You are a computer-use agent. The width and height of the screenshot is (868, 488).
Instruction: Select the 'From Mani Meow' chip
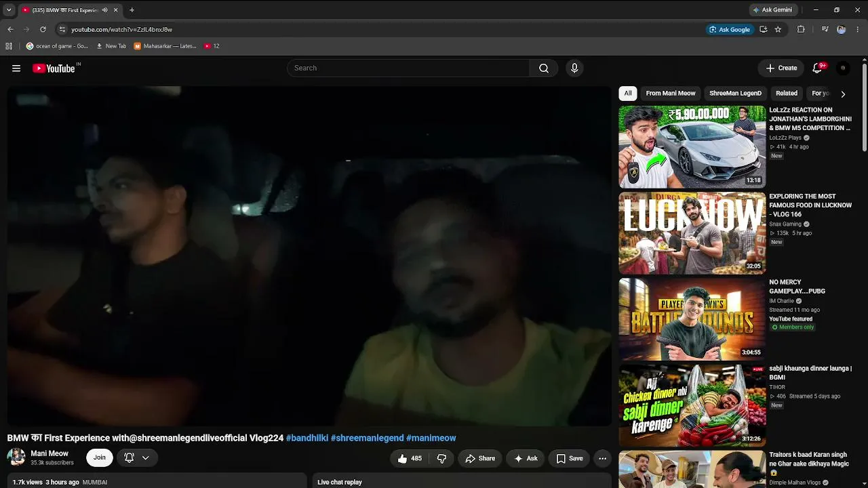click(x=671, y=94)
